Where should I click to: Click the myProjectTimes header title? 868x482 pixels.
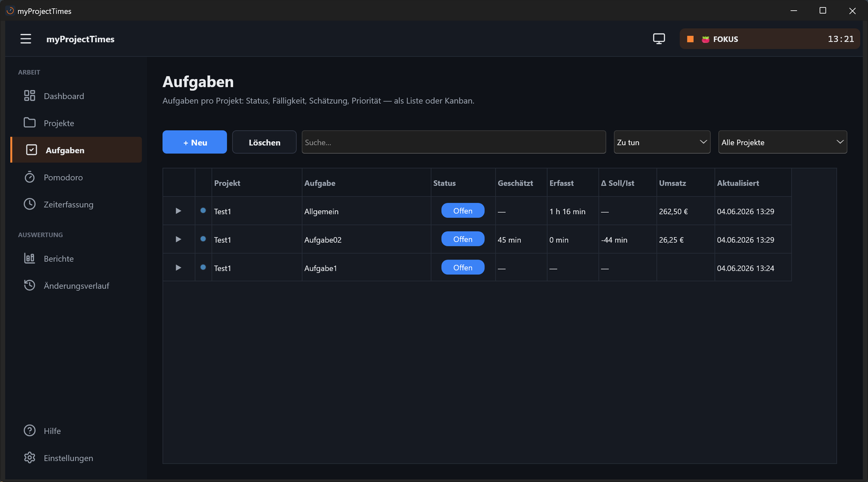coord(80,39)
